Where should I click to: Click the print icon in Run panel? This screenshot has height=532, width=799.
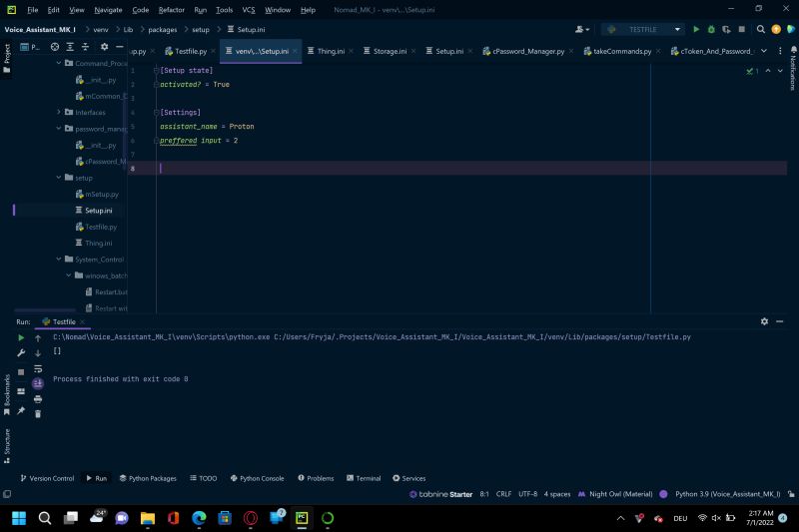coord(38,399)
